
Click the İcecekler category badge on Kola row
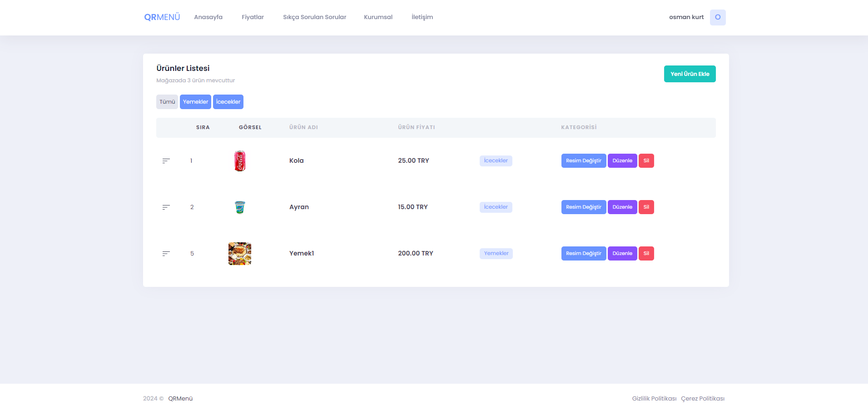(496, 161)
